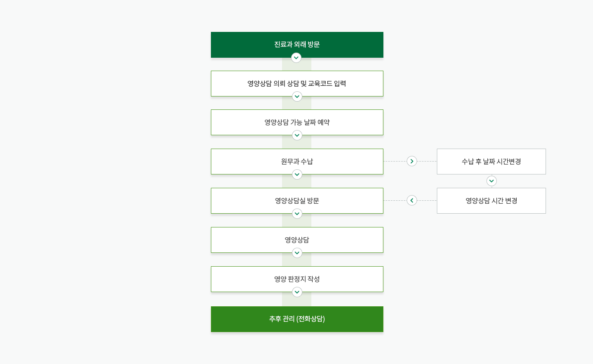Click the down arrow below 수납 후 날짜 시간변경

tap(492, 181)
